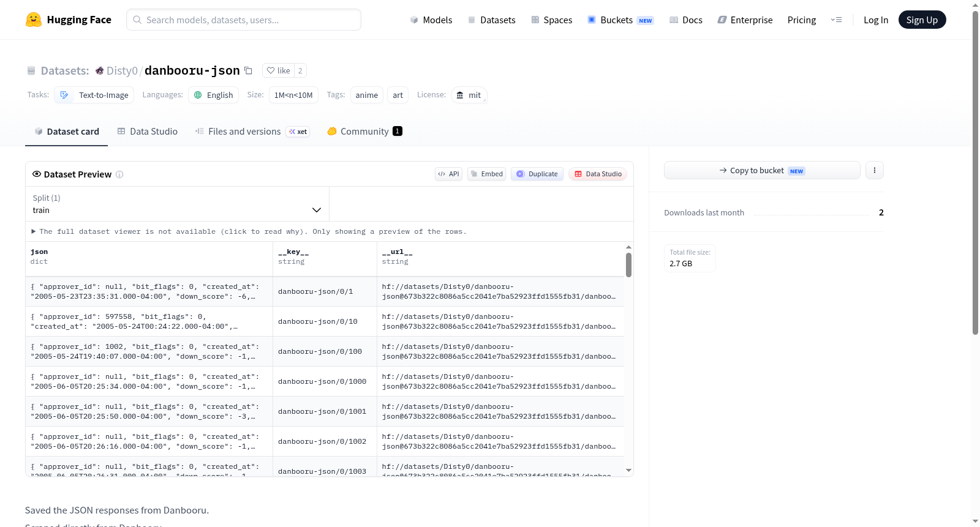Click the API button
980x527 pixels.
pos(448,174)
